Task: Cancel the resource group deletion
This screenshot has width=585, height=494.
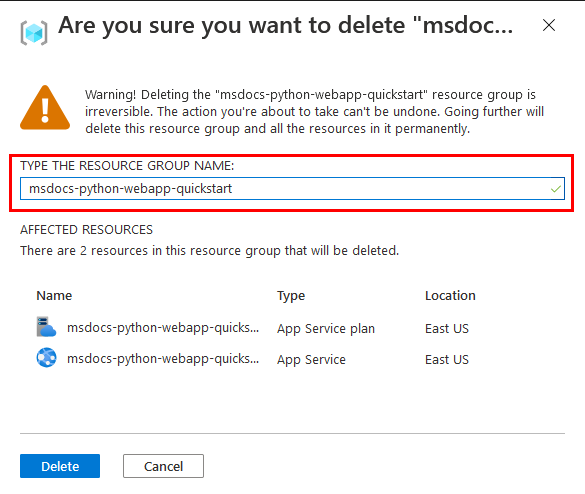Action: click(163, 466)
